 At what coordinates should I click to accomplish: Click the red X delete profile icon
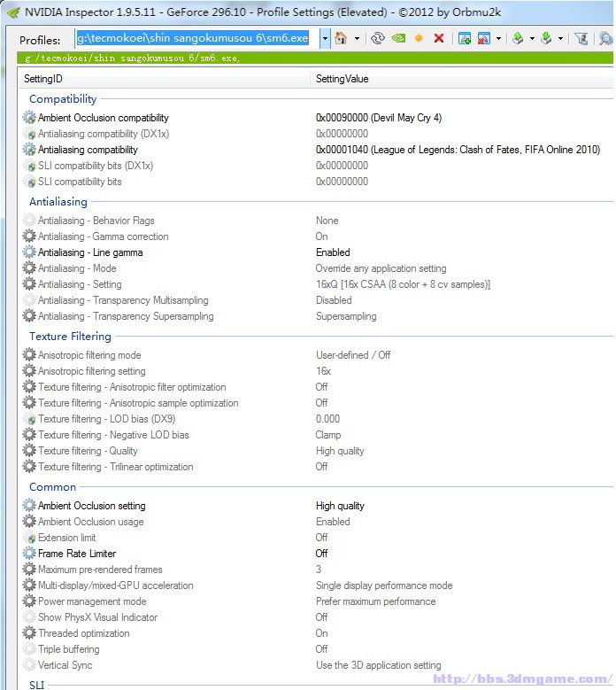click(438, 38)
